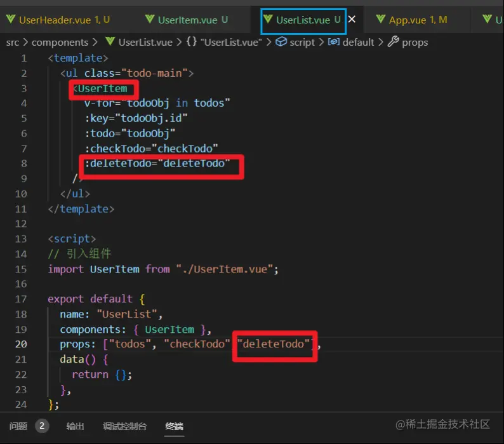Open the 输出 output panel tab
The width and height of the screenshot is (504, 444).
tap(75, 426)
